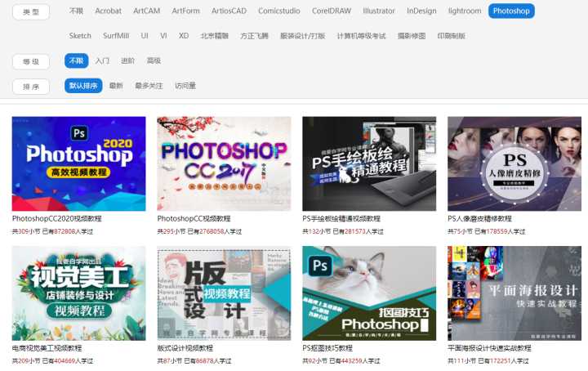Filter by 方正飞腾 software
Viewport: 588px width, 371px height.
[254, 36]
